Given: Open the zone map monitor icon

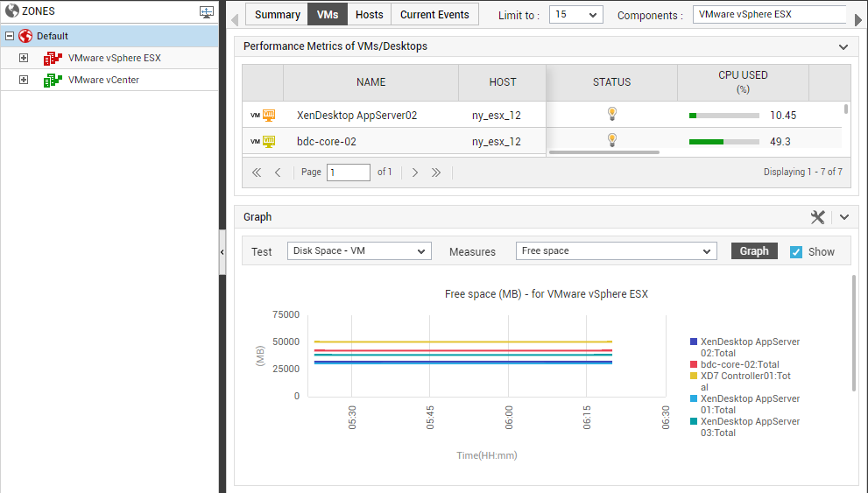Looking at the screenshot, I should pos(207,12).
